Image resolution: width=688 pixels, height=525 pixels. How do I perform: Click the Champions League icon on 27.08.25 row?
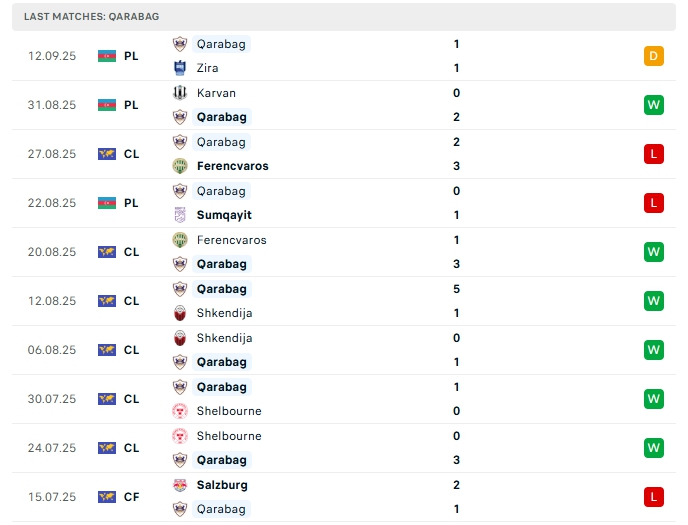[x=107, y=154]
